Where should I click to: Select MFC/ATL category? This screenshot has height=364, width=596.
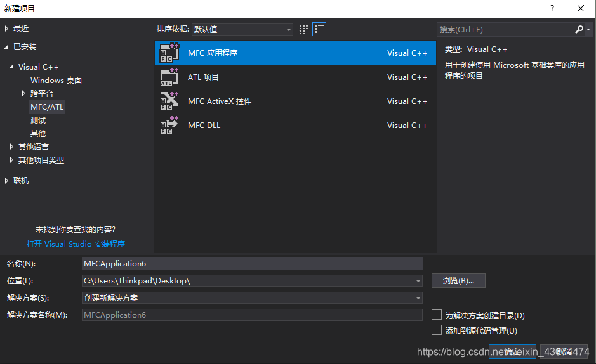coord(47,107)
